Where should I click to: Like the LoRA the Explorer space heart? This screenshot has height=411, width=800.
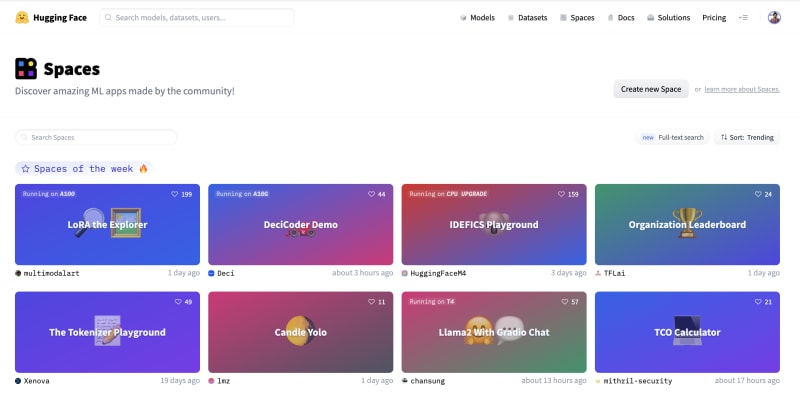pyautogui.click(x=174, y=194)
